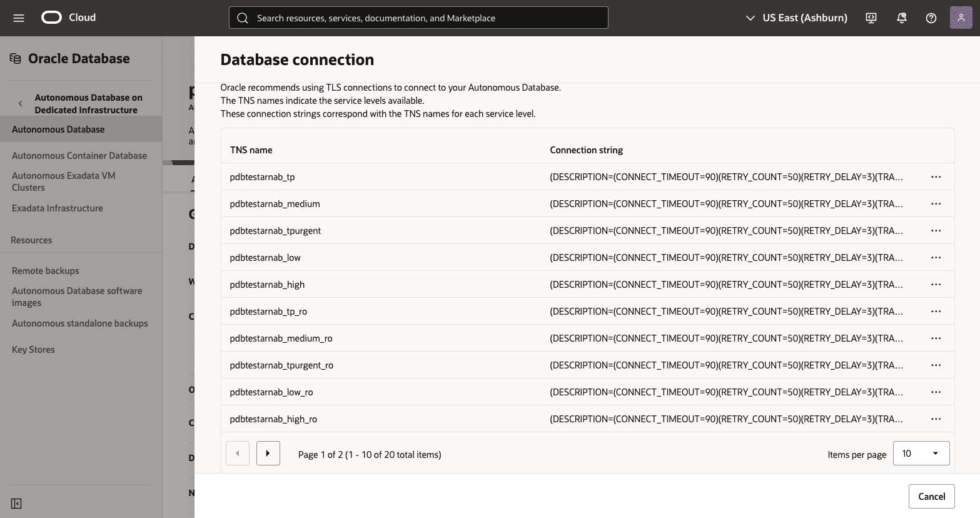The height and width of the screenshot is (518, 980).
Task: Open actions menu for pdbtestarnab_tp row
Action: click(x=936, y=176)
